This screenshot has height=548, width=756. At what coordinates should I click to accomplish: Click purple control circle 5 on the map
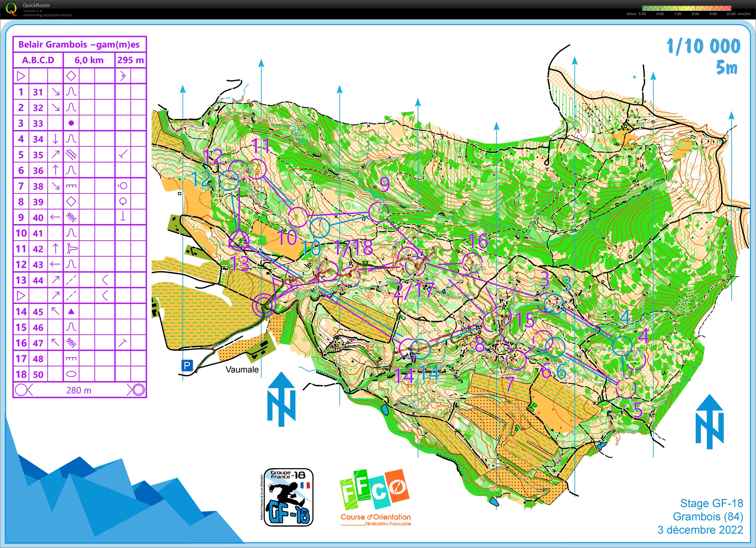[x=626, y=388]
